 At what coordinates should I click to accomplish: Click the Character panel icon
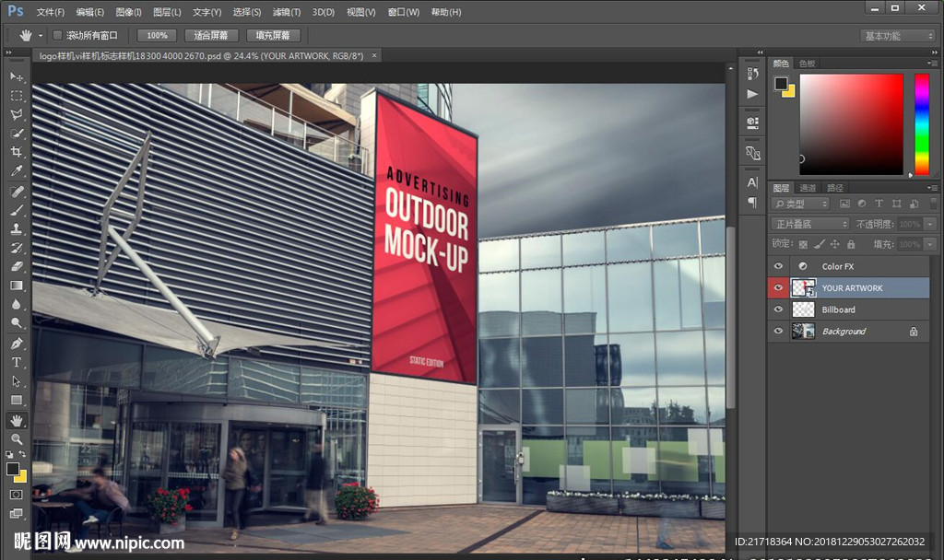point(752,182)
